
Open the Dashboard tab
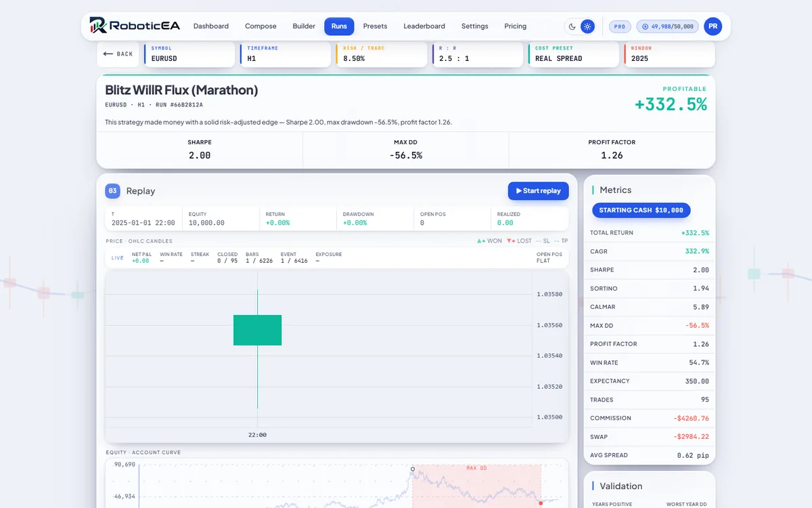pyautogui.click(x=211, y=26)
